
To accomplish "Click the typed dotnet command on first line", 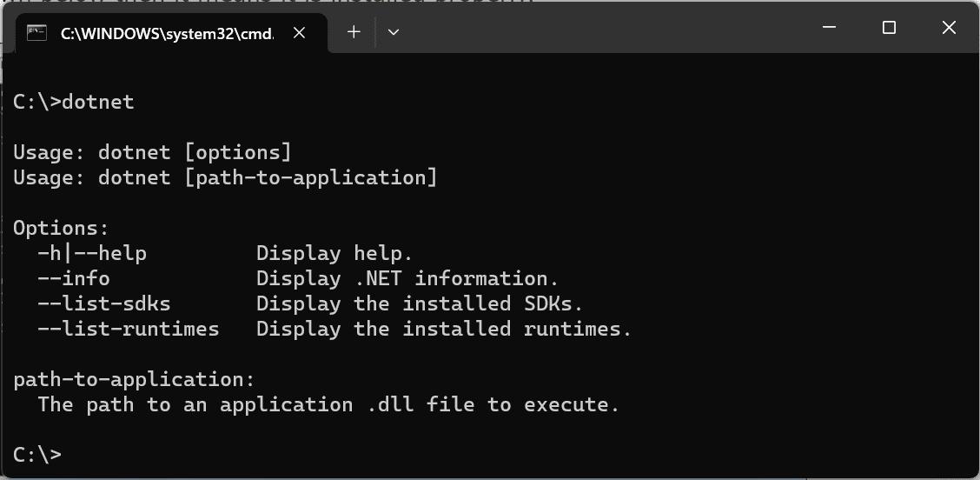I will click(x=98, y=102).
